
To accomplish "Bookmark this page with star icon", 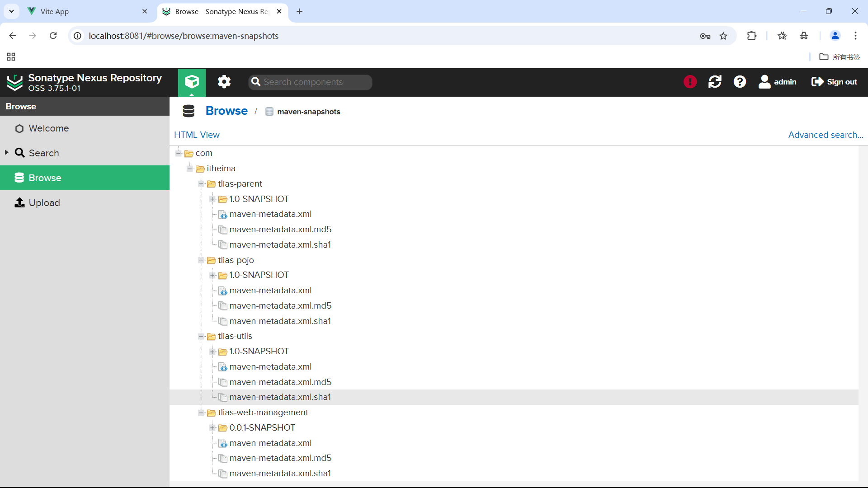I will pyautogui.click(x=723, y=36).
